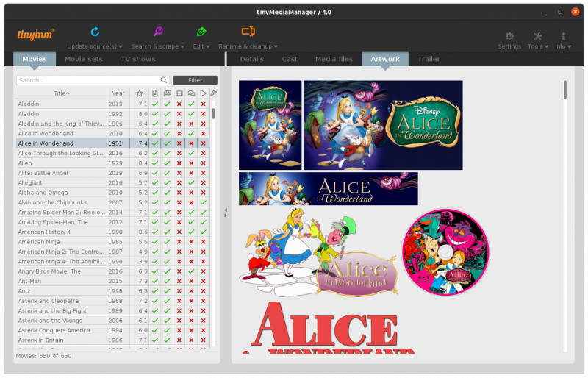The image size is (588, 378).
Task: Select Alien in movie list
Action: [x=113, y=163]
